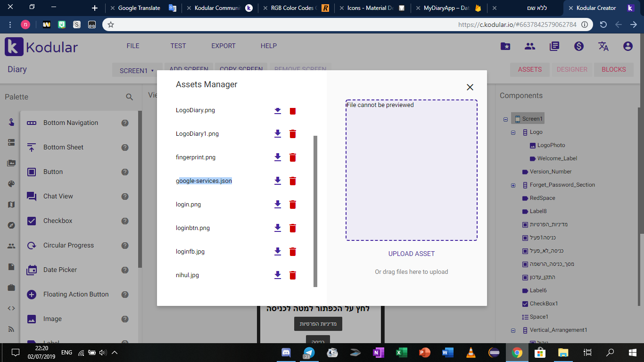
Task: Open the language translation icon
Action: tap(603, 46)
